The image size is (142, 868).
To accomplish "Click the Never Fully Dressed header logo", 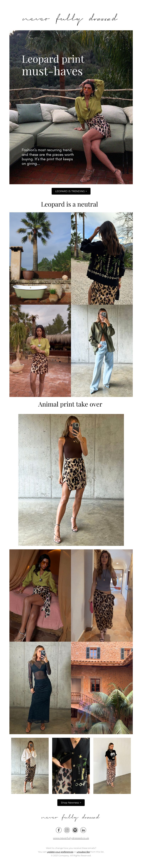I will pyautogui.click(x=70, y=19).
